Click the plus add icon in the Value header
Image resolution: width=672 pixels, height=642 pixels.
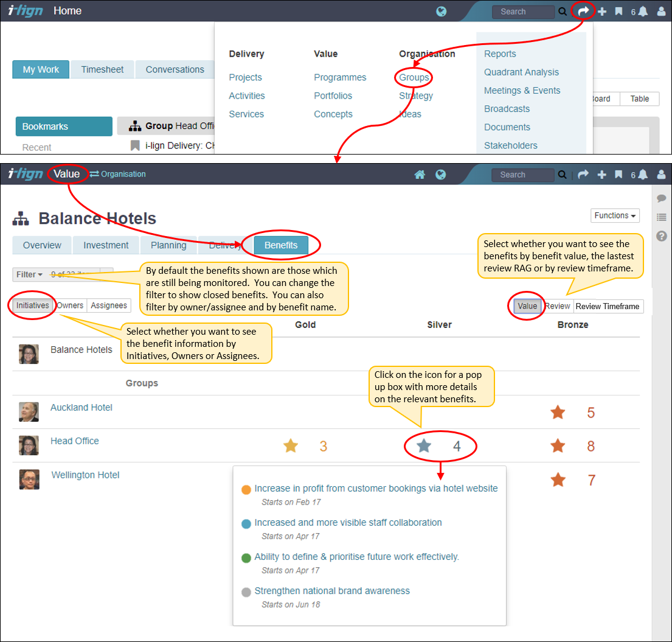point(601,175)
